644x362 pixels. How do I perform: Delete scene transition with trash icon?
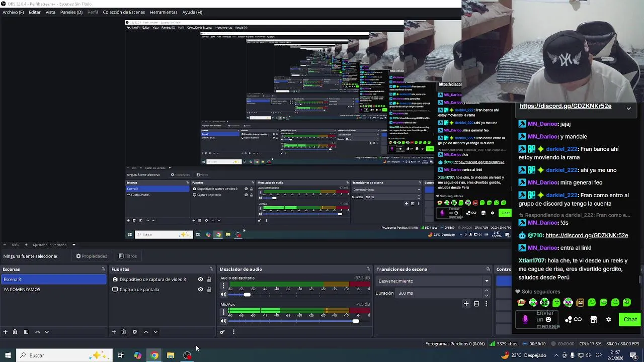coord(476,304)
